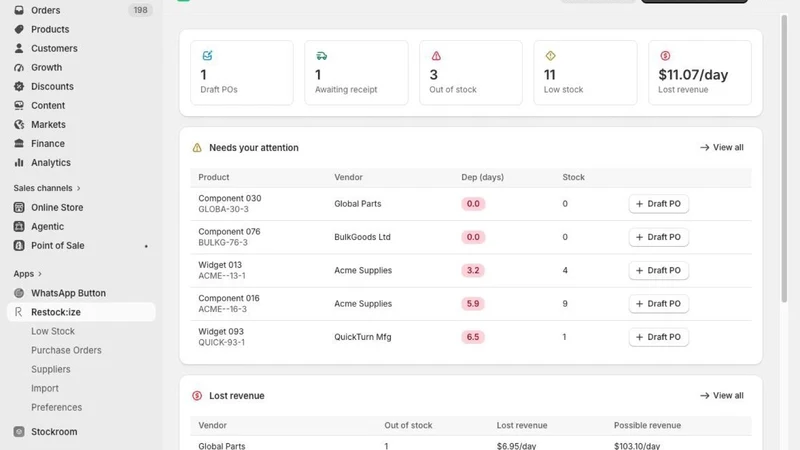Click the Lost revenue section dollar icon
800x450 pixels.
197,395
